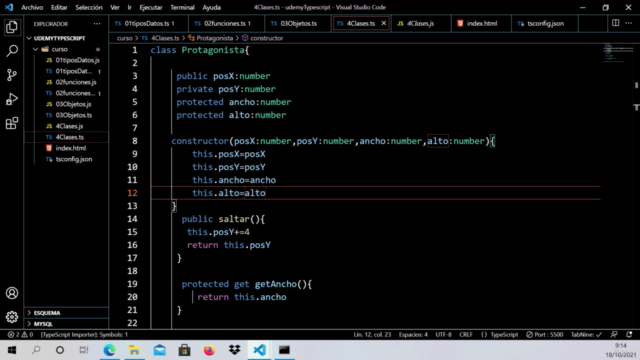Switch to the index.html tab
Screen dimensions: 640x360
click(482, 23)
